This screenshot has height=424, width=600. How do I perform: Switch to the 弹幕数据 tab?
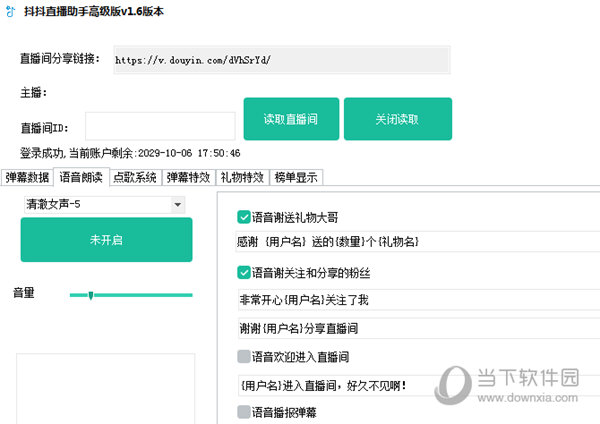click(x=27, y=178)
